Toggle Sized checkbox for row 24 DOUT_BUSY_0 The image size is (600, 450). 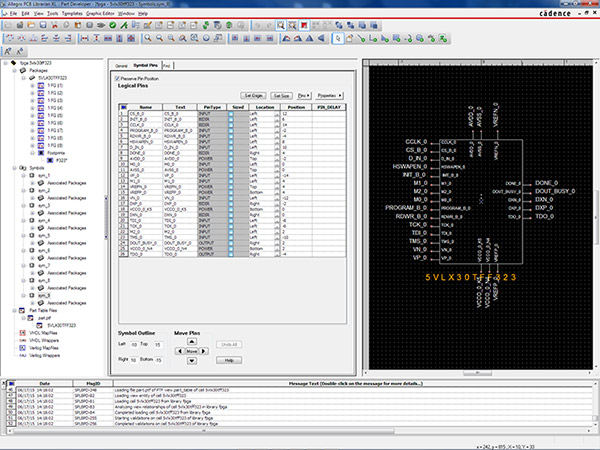click(231, 243)
